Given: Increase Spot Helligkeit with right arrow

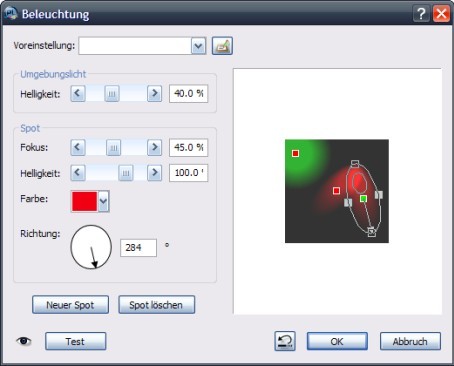Looking at the screenshot, I should pos(154,173).
